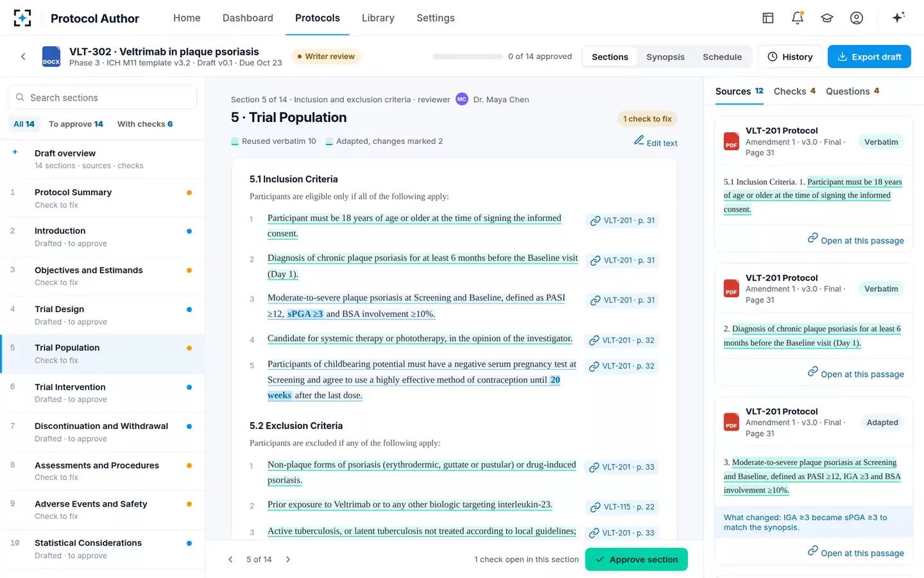The image size is (924, 578).
Task: Click the Protocol Author logo icon
Action: (22, 18)
